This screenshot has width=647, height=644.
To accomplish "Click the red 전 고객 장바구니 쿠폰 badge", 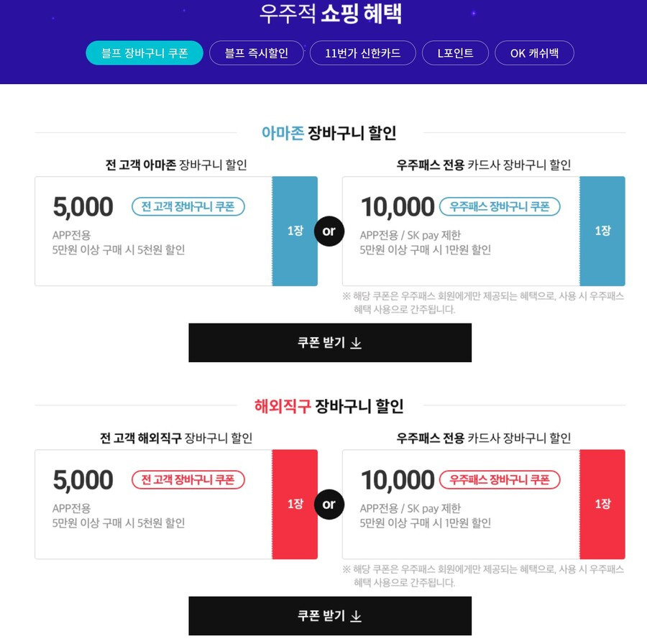I will (188, 480).
